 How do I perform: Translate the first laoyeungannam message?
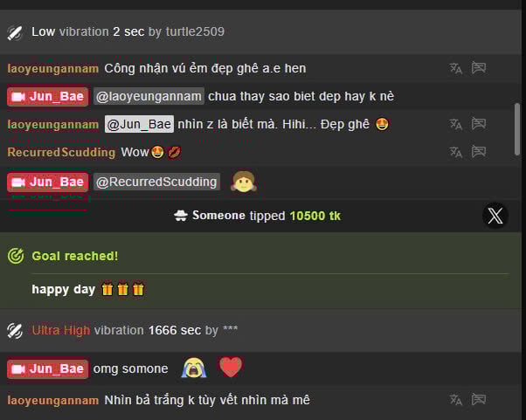456,68
